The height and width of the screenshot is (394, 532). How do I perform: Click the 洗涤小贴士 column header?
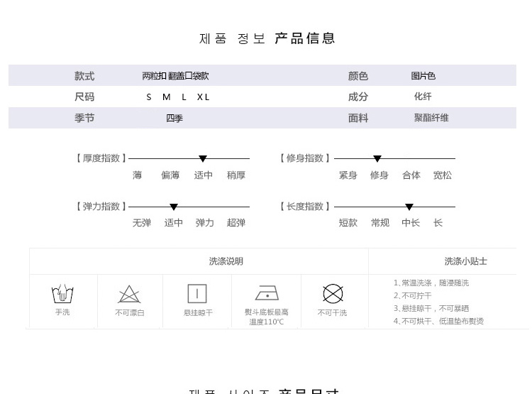click(465, 261)
